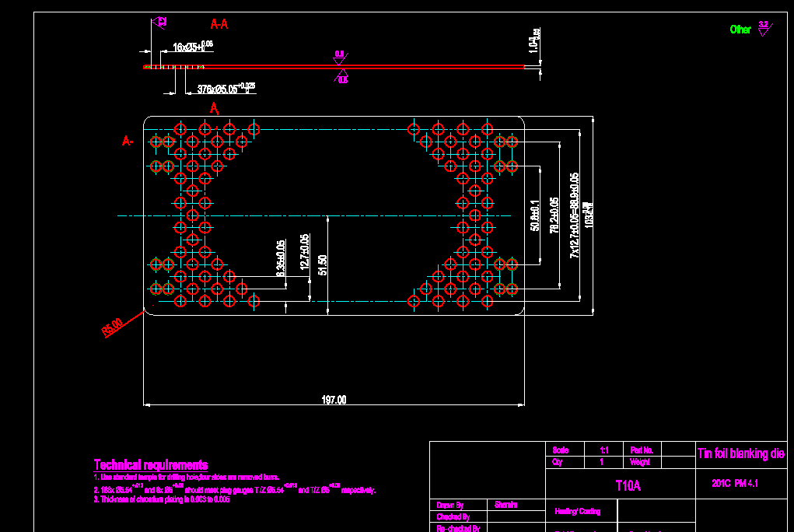The image size is (794, 532).
Task: Click the T10A material cell
Action: [x=628, y=486]
